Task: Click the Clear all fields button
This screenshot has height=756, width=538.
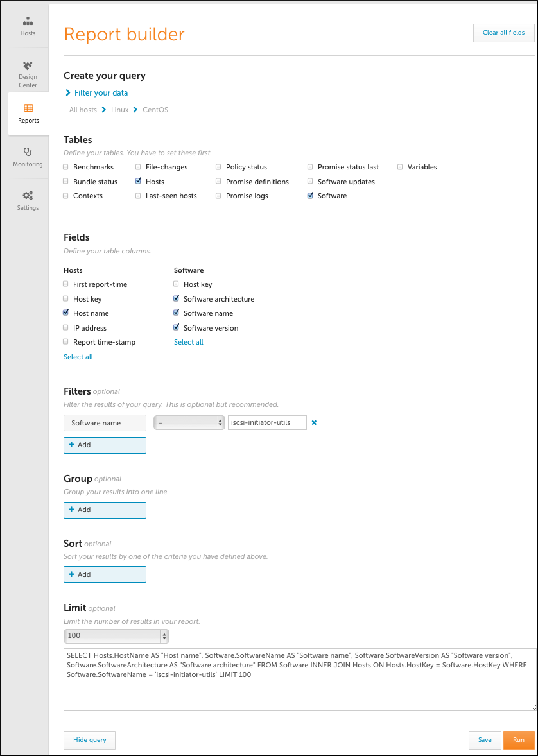Action: tap(504, 33)
